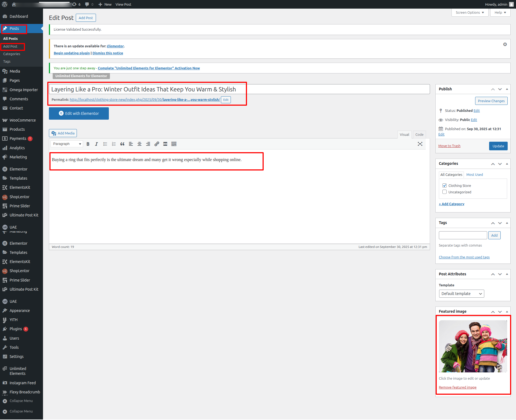Open the Default template dropdown
Screen dimensions: 516x420
coord(461,294)
